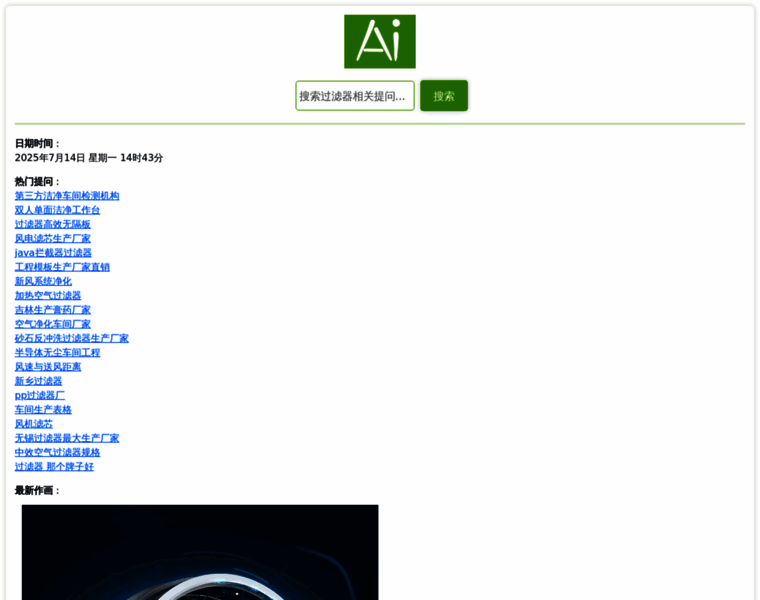Open the 中效空气过滤器规格 link
The height and width of the screenshot is (600, 760).
pos(57,452)
